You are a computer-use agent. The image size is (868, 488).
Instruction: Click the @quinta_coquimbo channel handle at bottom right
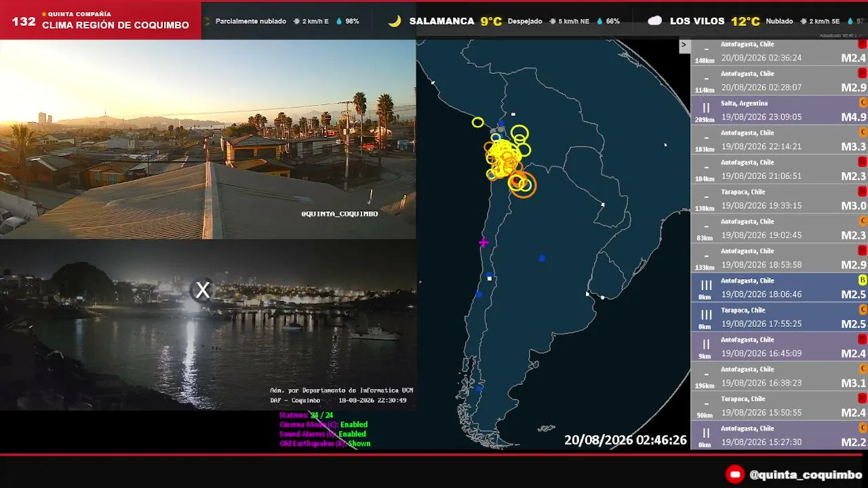click(806, 474)
